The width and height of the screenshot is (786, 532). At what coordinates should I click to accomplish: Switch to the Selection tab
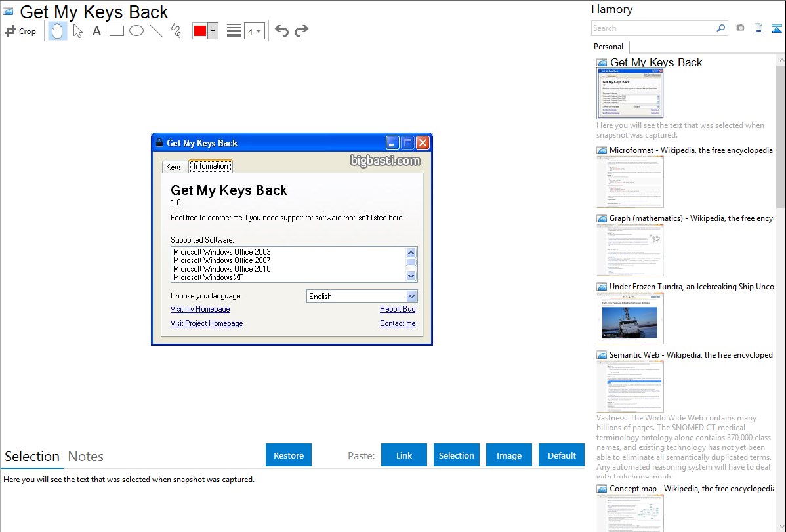click(32, 457)
